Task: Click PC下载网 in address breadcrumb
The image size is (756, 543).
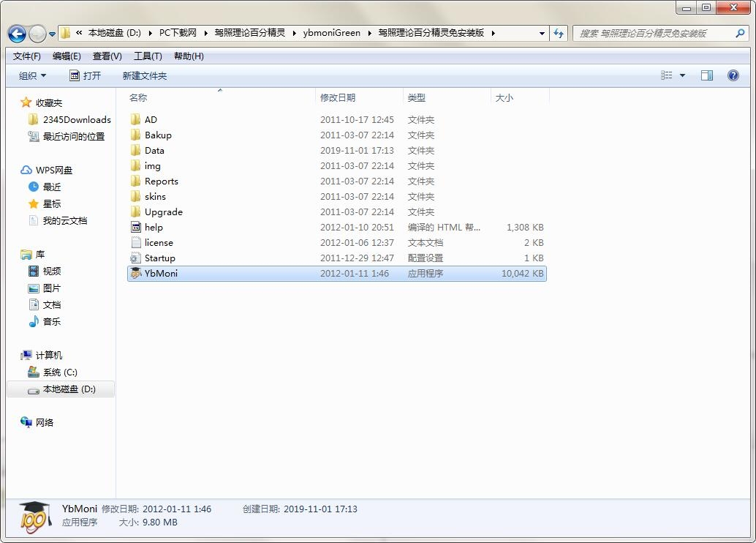Action: coord(178,33)
